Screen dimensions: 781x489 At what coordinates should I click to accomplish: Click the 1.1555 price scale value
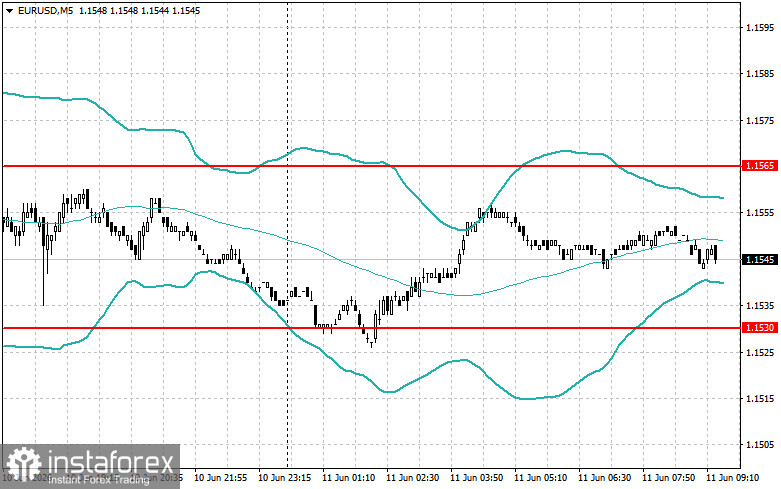[x=760, y=213]
